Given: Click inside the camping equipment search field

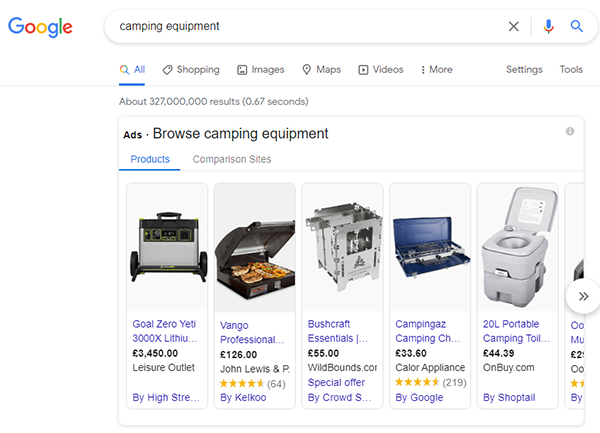Looking at the screenshot, I should pyautogui.click(x=300, y=27).
